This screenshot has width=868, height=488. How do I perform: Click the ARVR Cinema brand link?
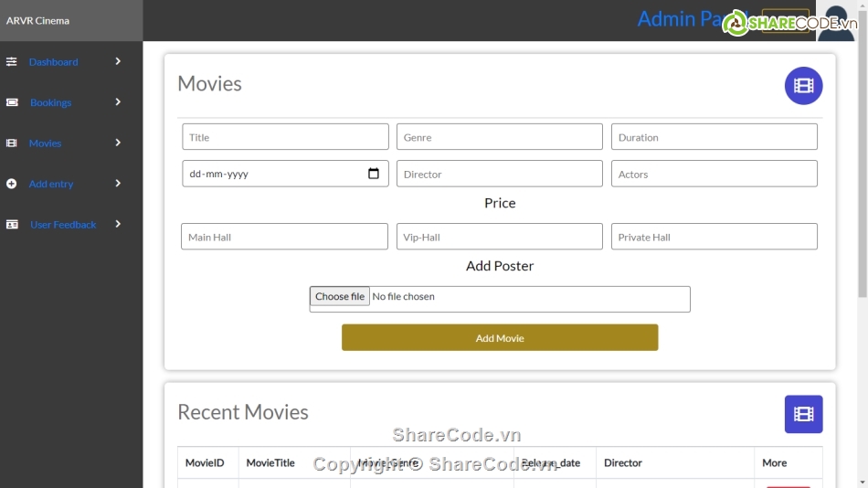[x=37, y=20]
